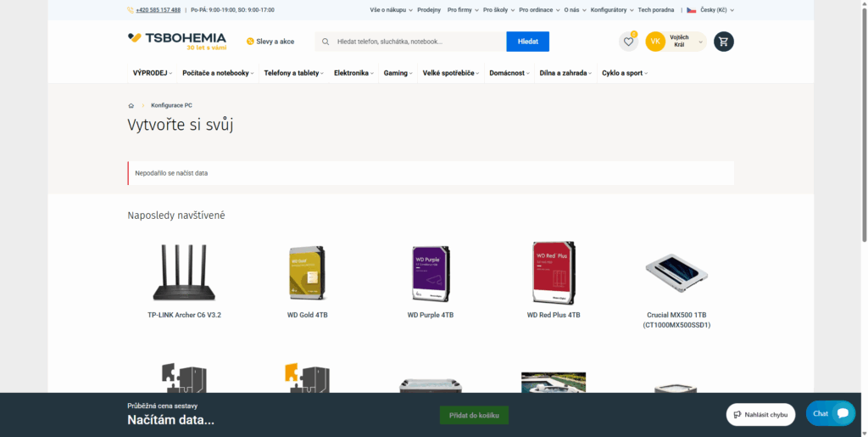Click the VK user avatar
868x437 pixels.
[x=655, y=42]
